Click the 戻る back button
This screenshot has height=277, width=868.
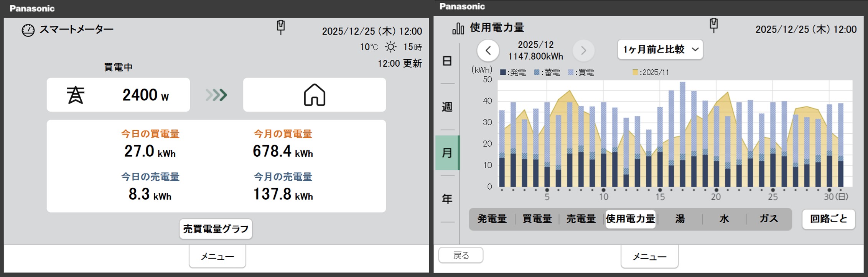[x=461, y=256]
